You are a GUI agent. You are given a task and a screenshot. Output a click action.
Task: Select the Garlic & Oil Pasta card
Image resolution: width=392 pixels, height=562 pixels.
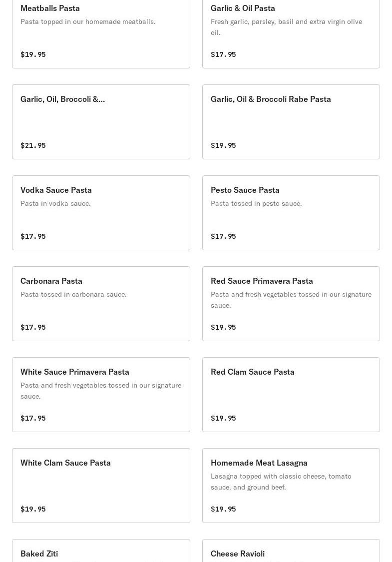click(x=243, y=8)
